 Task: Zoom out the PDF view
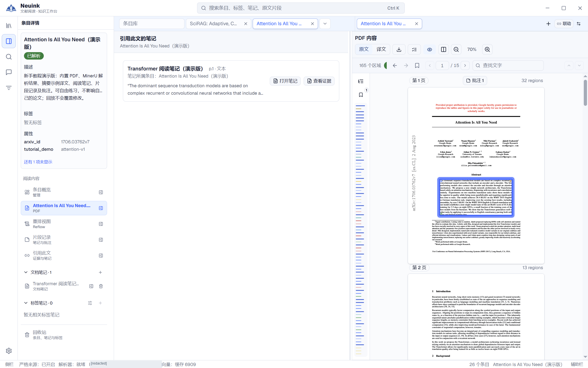click(456, 49)
